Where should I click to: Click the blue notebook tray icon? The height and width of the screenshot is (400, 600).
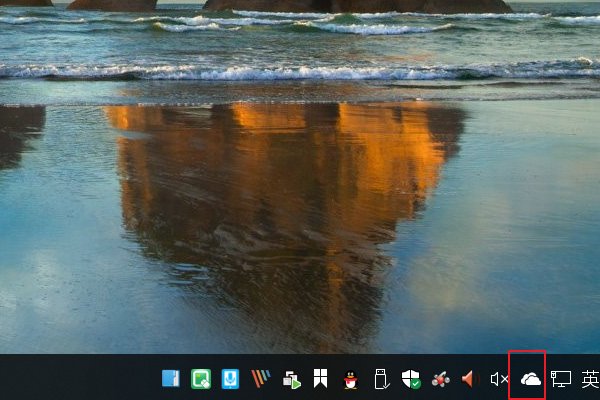pyautogui.click(x=171, y=379)
